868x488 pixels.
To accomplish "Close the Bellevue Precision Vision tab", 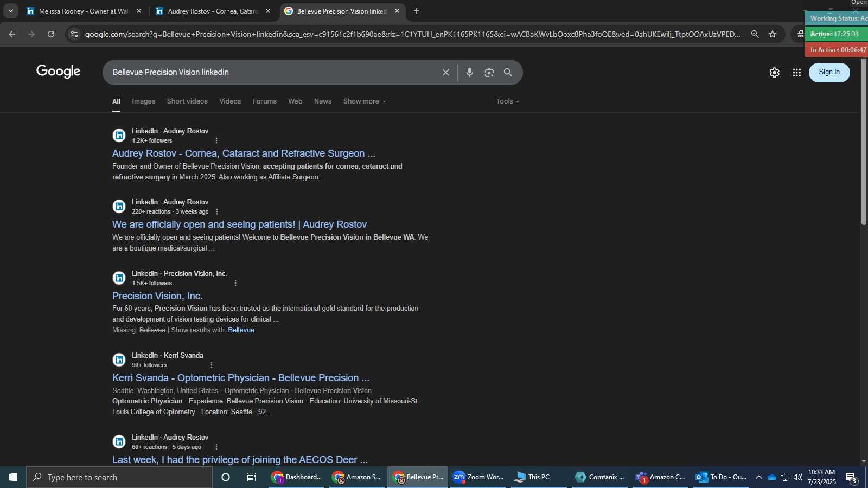I will (397, 11).
